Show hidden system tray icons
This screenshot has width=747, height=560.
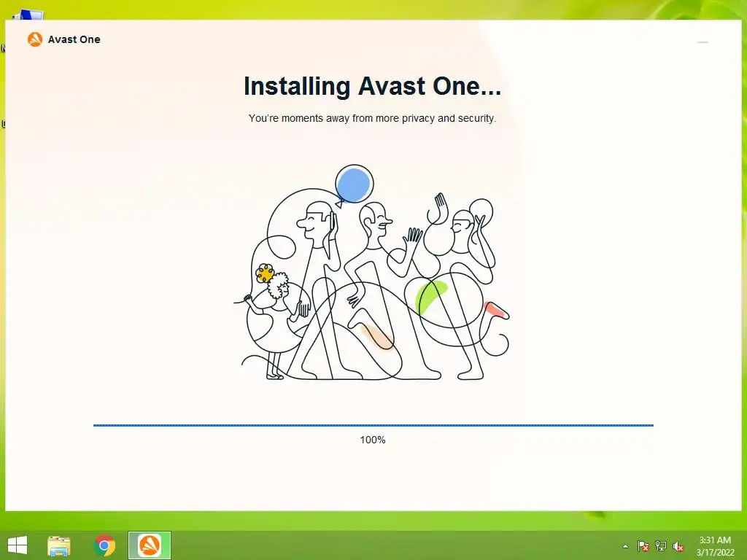625,546
